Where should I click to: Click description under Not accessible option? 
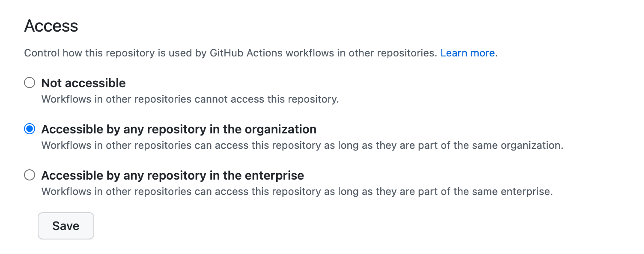click(x=190, y=99)
